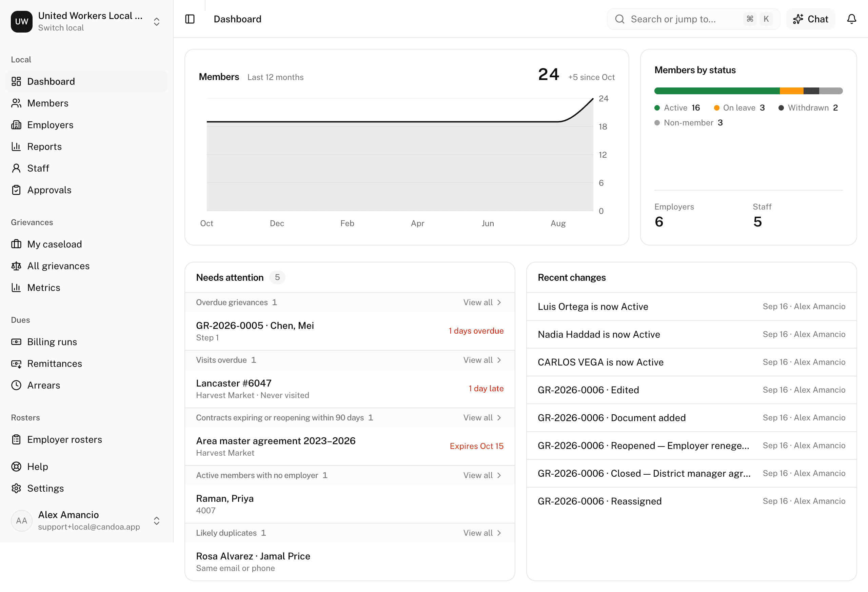Image resolution: width=868 pixels, height=592 pixels.
Task: Open View all for Overdue grievances
Action: 482,302
